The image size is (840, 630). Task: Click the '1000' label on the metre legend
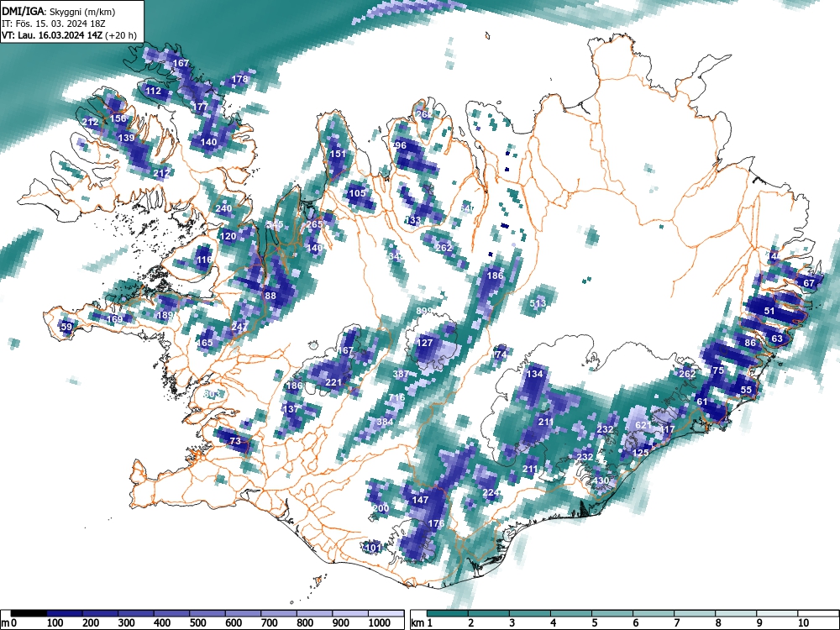click(380, 623)
